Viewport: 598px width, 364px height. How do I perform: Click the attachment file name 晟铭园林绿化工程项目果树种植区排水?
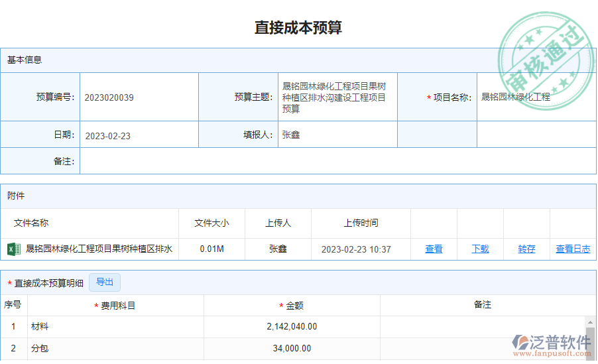click(x=99, y=249)
